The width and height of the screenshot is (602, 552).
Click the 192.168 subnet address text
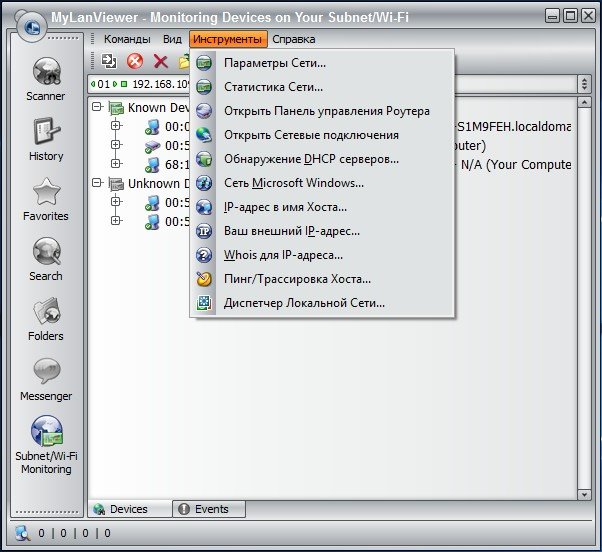161,84
